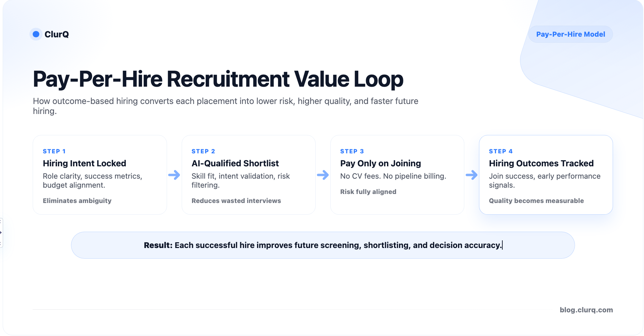This screenshot has width=644, height=336.
Task: Select the AI-Qualified Shortlist heading
Action: coord(235,163)
